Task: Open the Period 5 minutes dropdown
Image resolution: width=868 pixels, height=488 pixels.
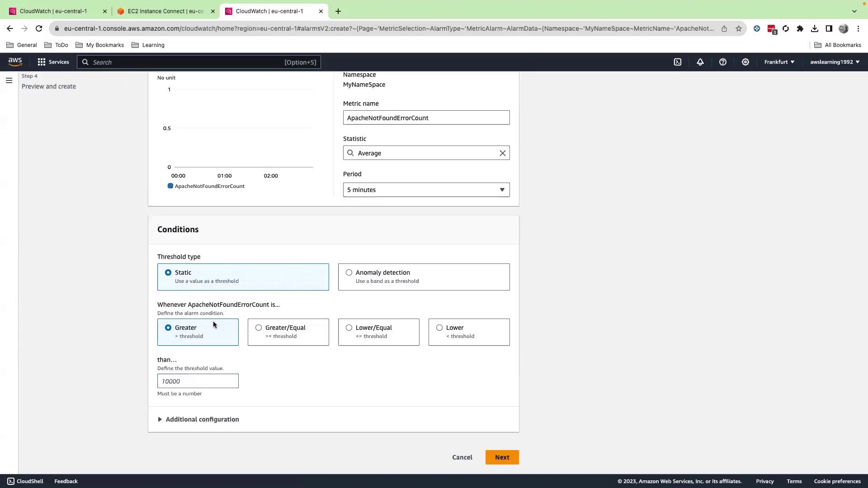Action: (426, 190)
